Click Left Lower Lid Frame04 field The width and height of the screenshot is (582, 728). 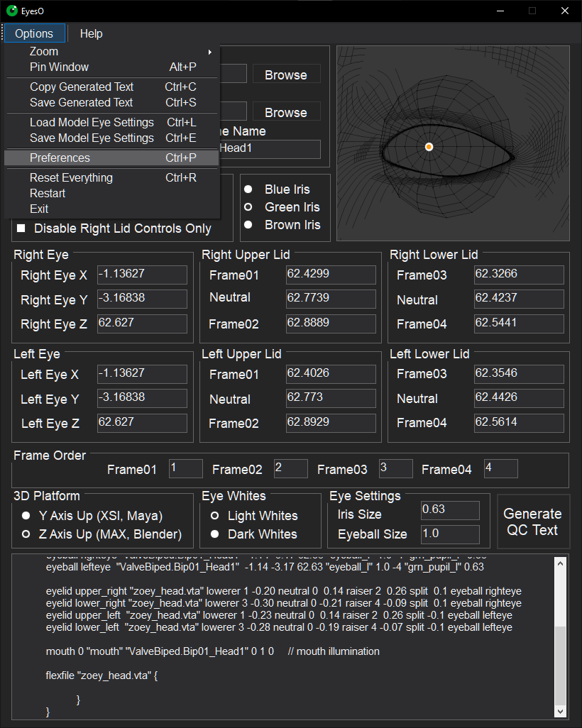[520, 423]
